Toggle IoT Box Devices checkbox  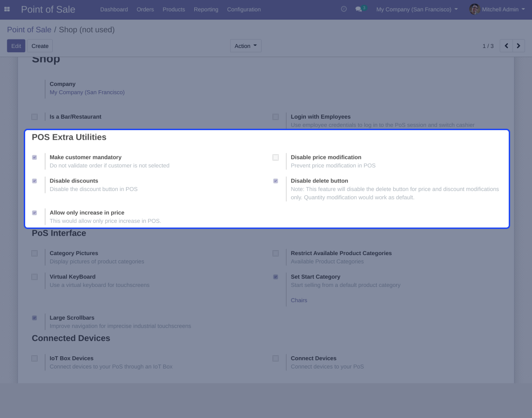click(x=35, y=358)
